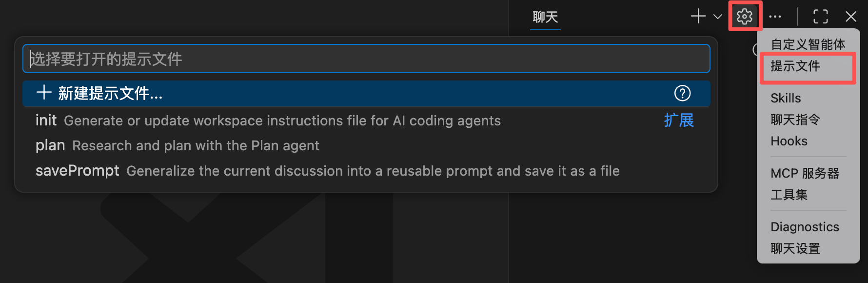868x283 pixels.
Task: Click the new chat plus icon
Action: (698, 17)
